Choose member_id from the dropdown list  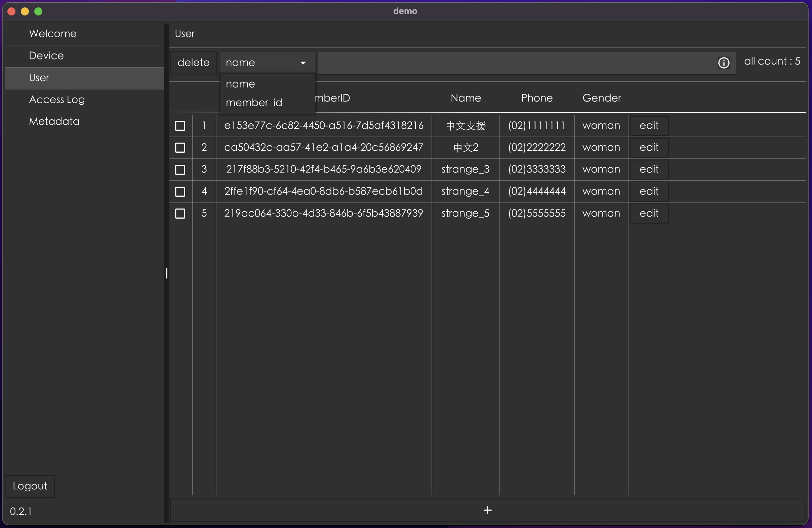[254, 102]
